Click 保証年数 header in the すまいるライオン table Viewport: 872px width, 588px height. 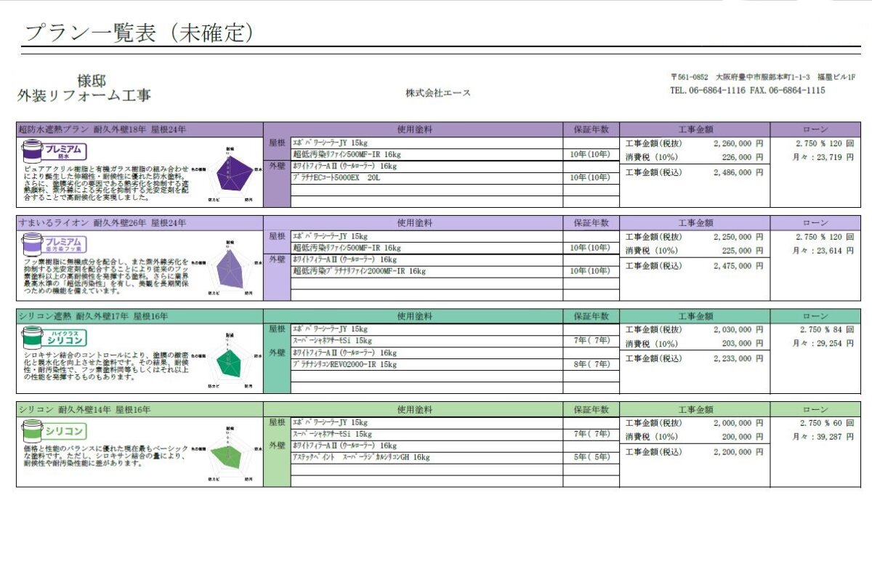[x=591, y=222]
